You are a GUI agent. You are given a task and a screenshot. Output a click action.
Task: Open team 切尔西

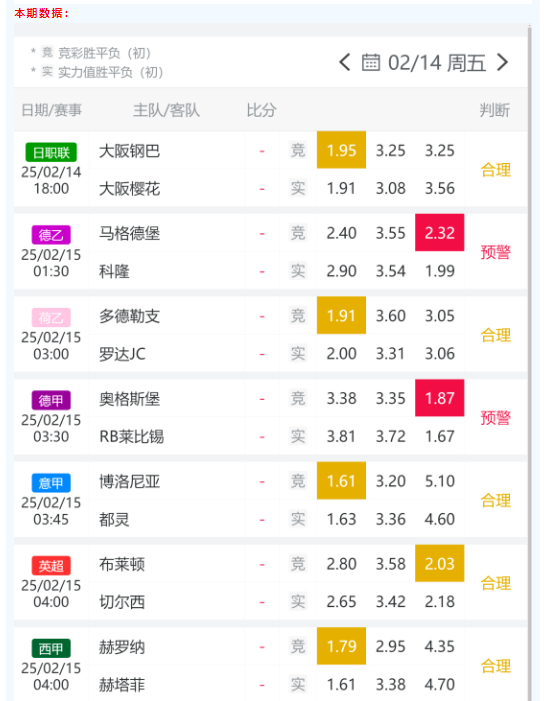pyautogui.click(x=122, y=602)
